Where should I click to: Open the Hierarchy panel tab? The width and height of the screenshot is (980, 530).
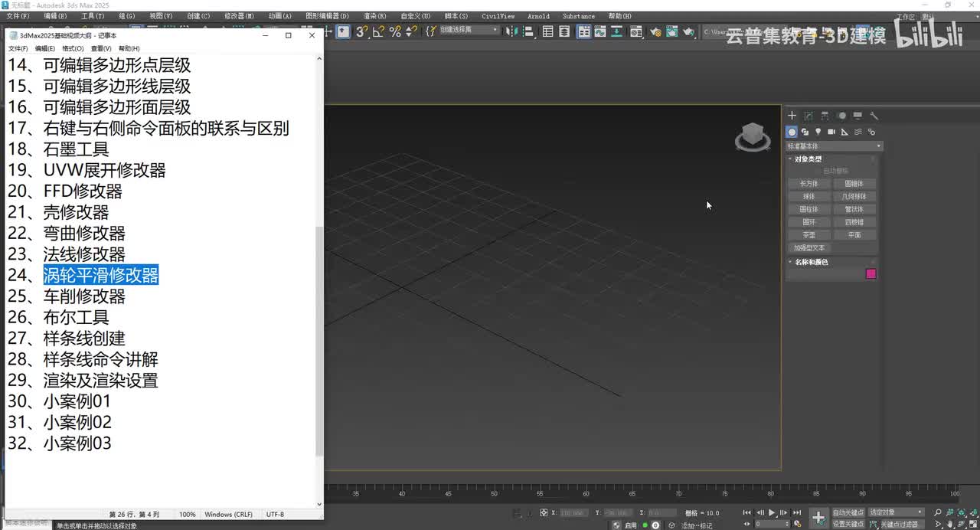tap(825, 116)
